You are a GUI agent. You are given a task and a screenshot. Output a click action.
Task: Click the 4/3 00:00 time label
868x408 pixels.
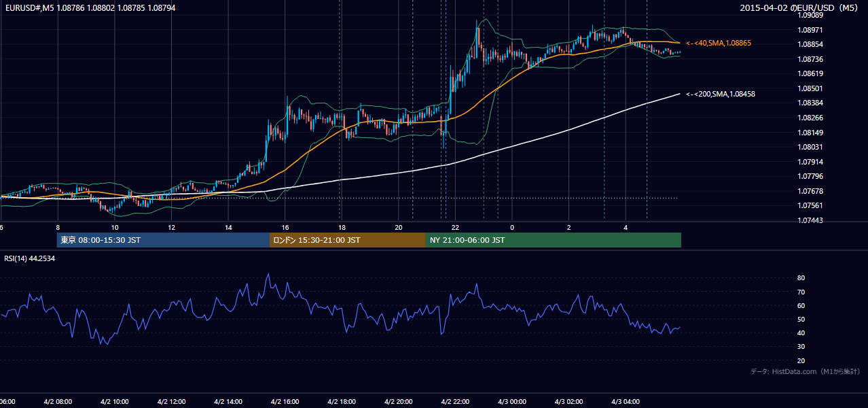512,401
